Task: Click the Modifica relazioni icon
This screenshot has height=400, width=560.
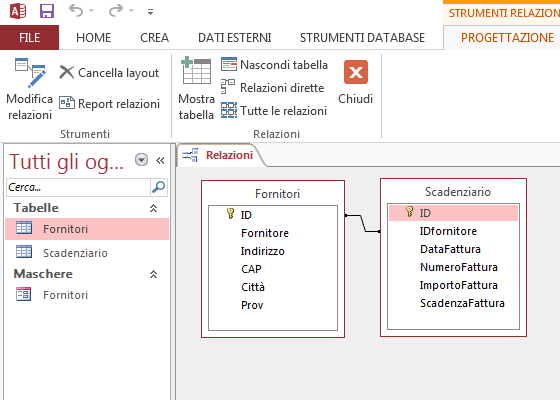Action: point(30,73)
